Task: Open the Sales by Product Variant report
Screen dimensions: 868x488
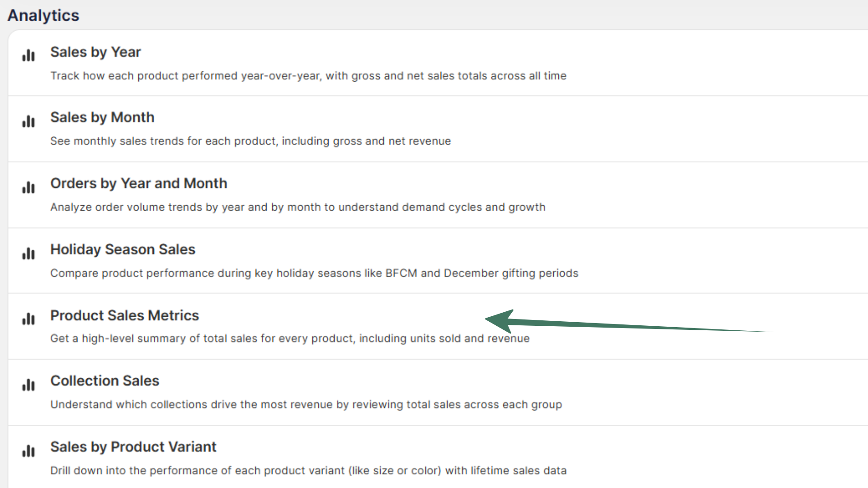Action: (133, 446)
